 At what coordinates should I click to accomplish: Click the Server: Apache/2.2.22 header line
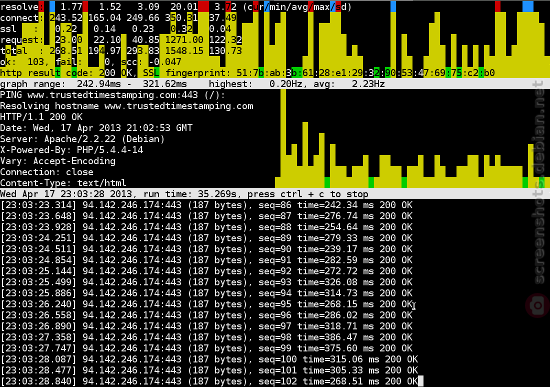[x=82, y=139]
